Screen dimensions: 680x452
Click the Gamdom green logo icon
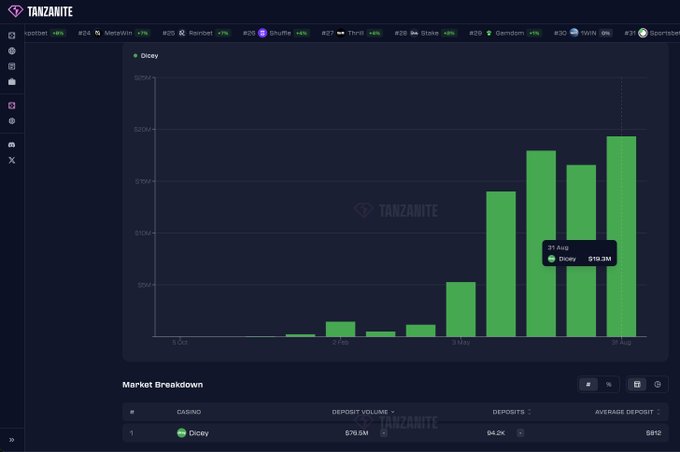point(489,33)
